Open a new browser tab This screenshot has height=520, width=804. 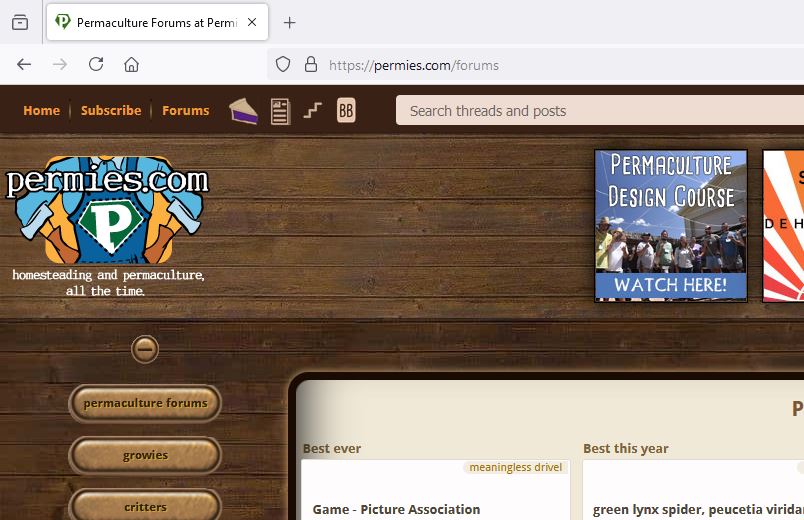click(290, 23)
